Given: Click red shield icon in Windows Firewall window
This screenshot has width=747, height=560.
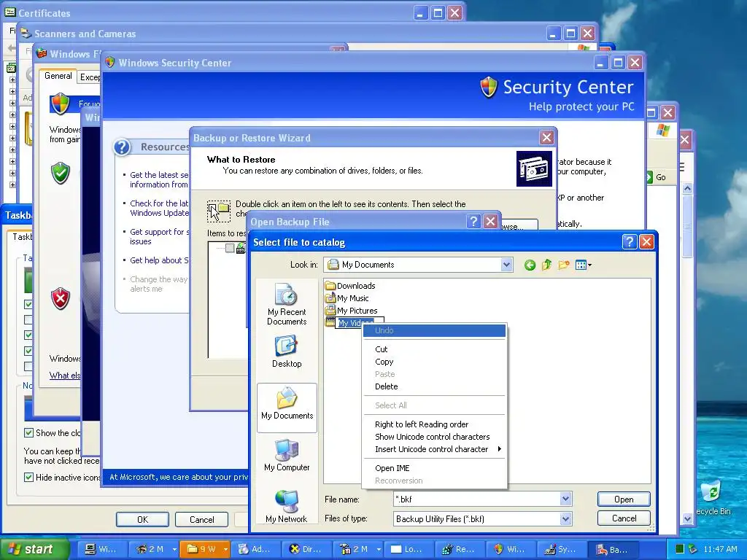Looking at the screenshot, I should (61, 298).
